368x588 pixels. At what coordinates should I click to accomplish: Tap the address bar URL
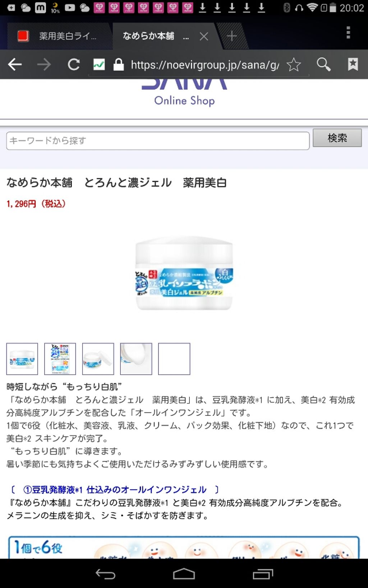click(x=205, y=65)
